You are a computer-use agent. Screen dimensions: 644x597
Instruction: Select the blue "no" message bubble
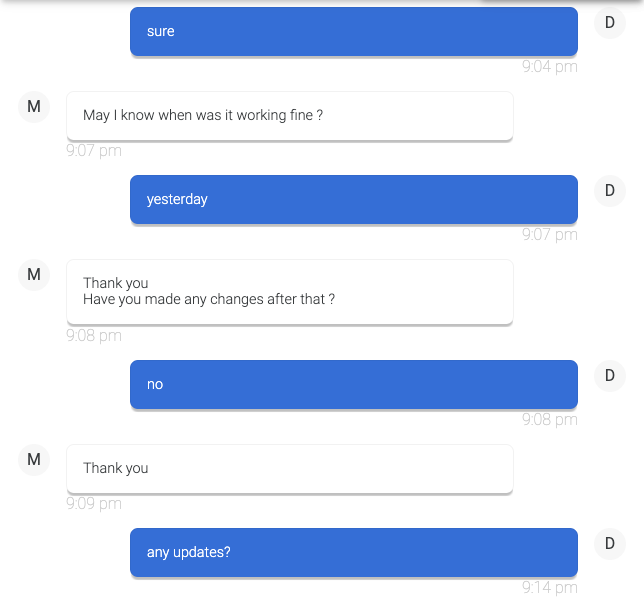pyautogui.click(x=353, y=384)
